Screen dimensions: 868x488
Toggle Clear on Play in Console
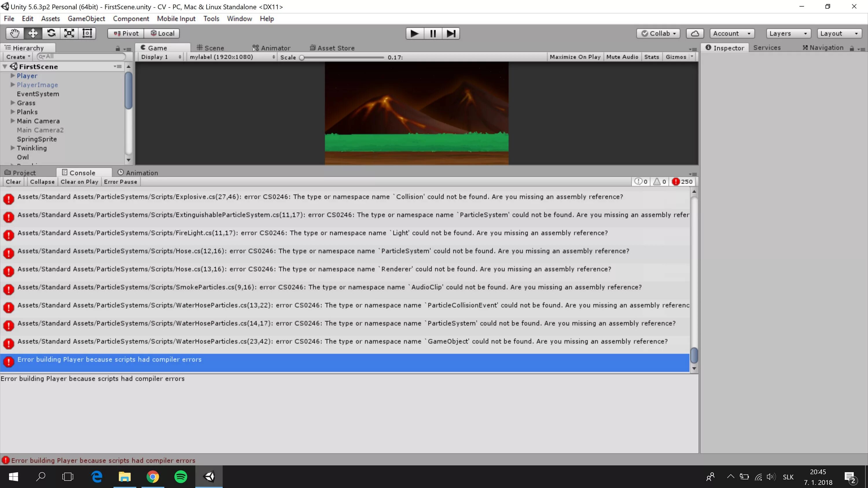point(79,182)
